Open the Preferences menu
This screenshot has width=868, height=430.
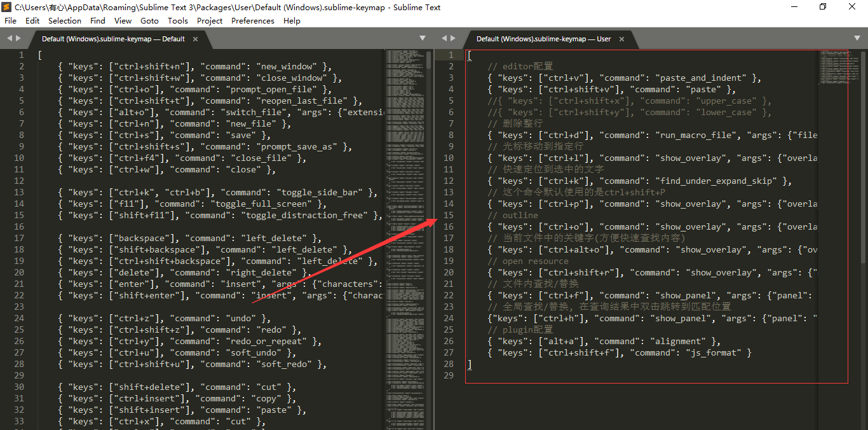pyautogui.click(x=252, y=20)
